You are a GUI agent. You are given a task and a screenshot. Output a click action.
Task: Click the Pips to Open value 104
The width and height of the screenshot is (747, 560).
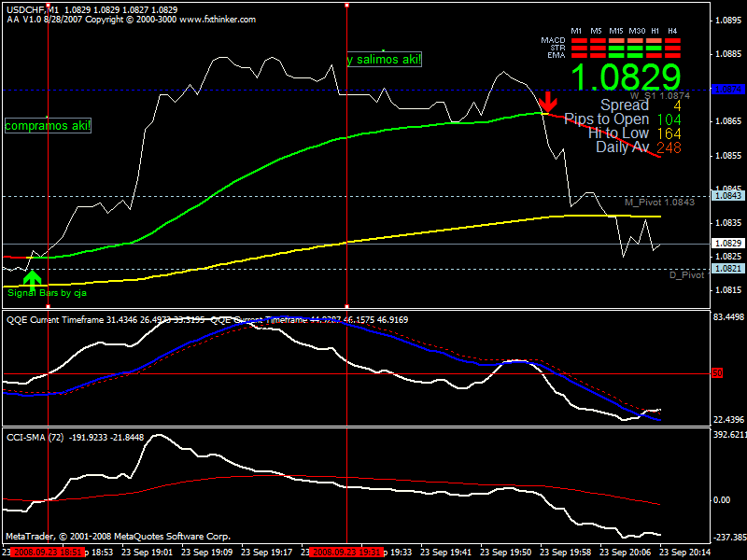click(x=669, y=119)
